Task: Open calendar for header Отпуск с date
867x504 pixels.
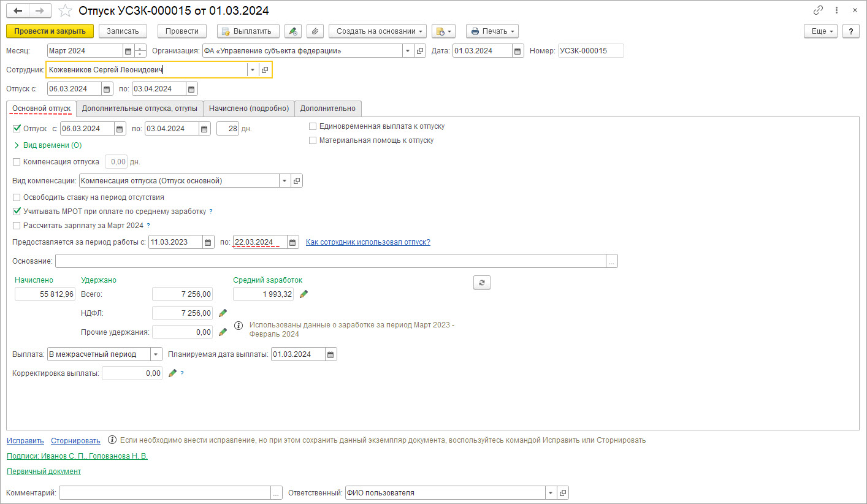Action: coord(107,89)
